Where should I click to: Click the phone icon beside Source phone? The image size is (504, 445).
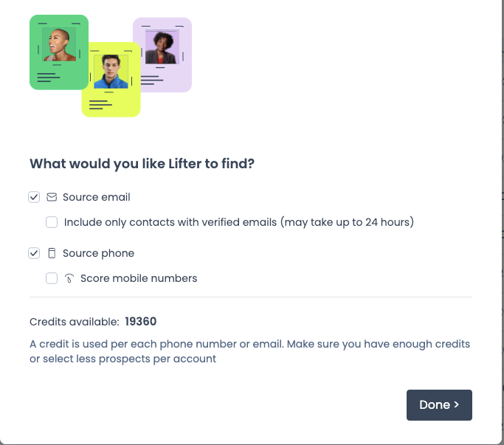(x=52, y=253)
